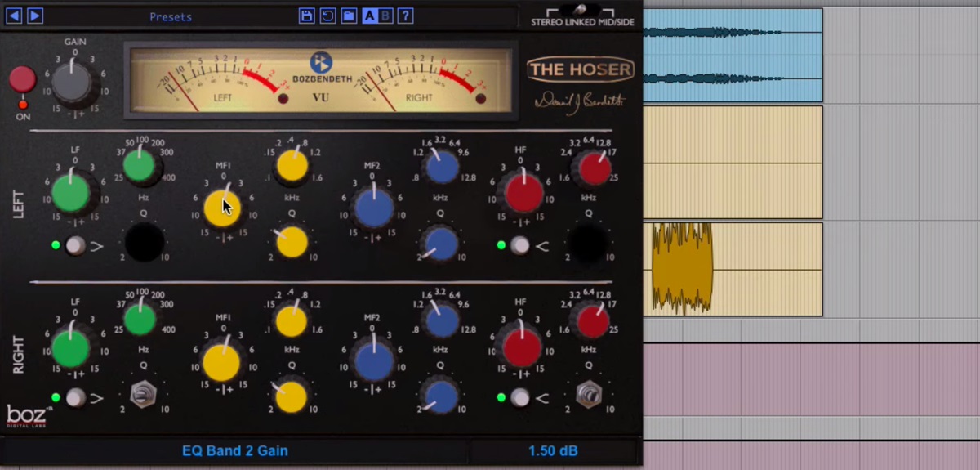
Task: Save preset using the floppy disk icon
Action: tap(306, 16)
